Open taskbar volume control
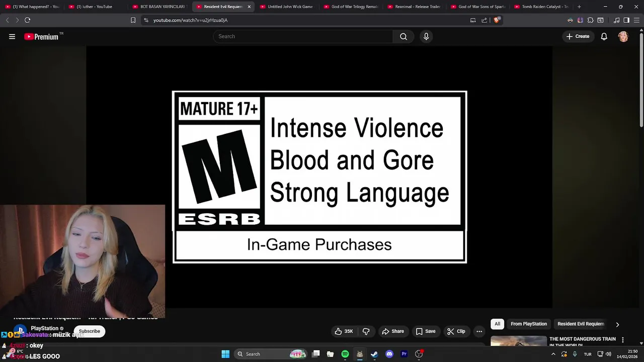The height and width of the screenshot is (362, 644). [x=608, y=354]
